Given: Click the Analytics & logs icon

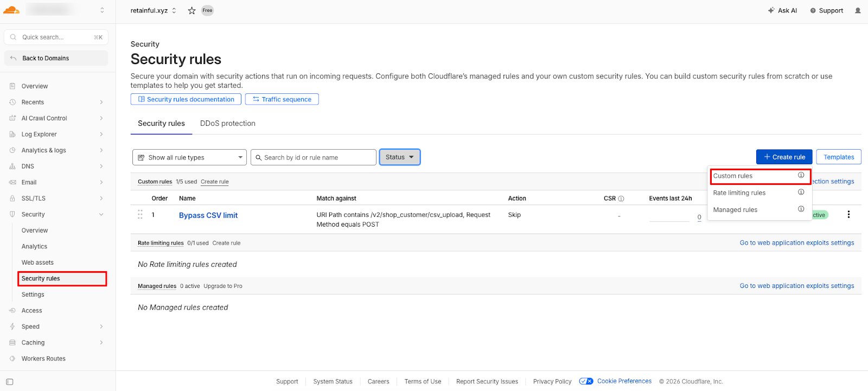Looking at the screenshot, I should click(x=12, y=150).
